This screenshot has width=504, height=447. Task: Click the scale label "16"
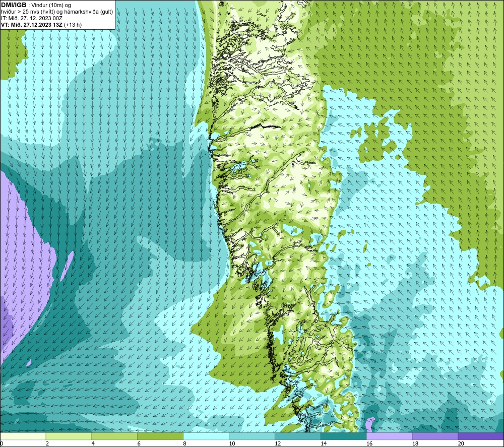(x=369, y=444)
